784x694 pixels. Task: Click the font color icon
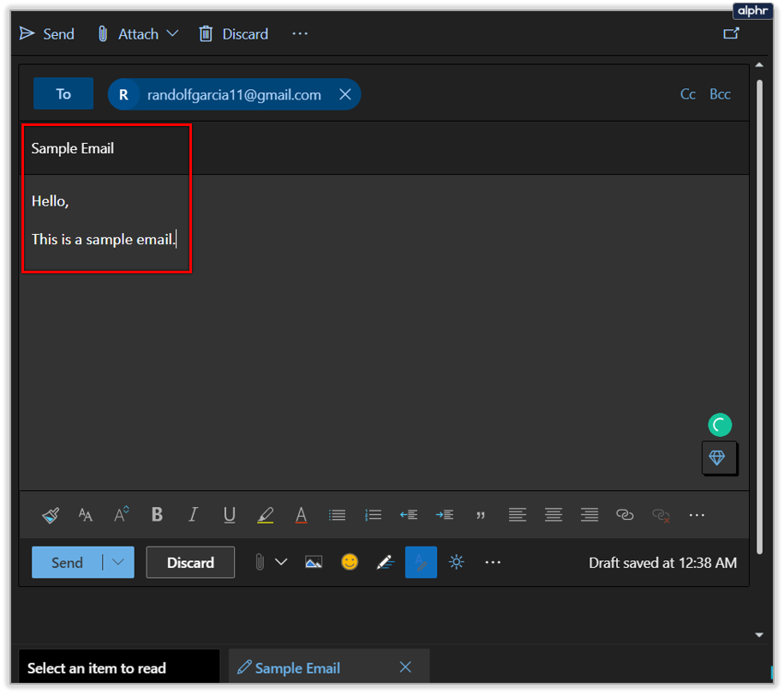[301, 515]
